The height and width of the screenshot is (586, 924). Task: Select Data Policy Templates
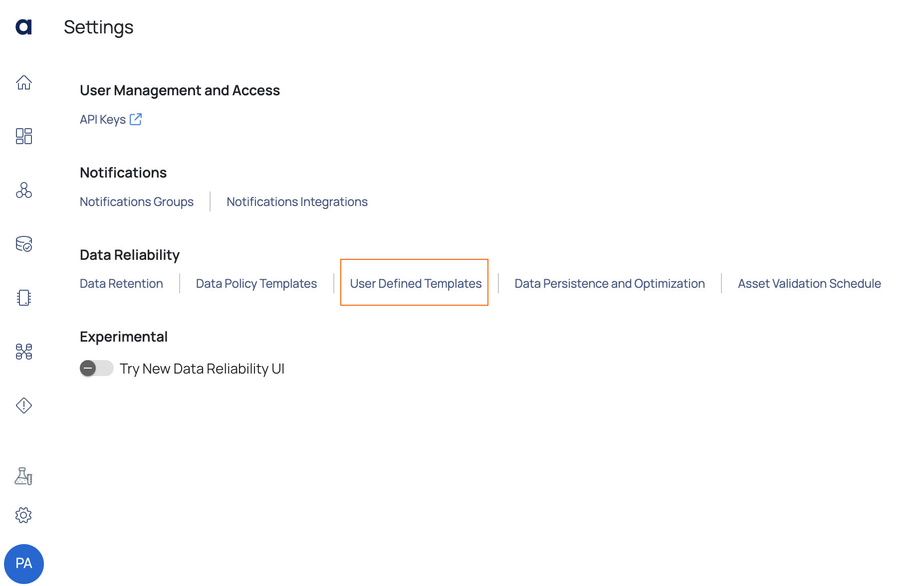(x=256, y=284)
